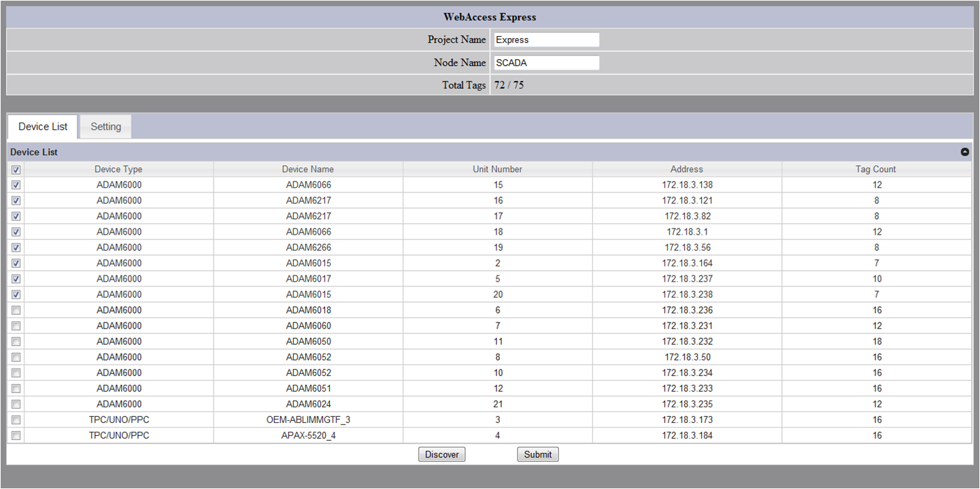Click the Tag Count column header
This screenshot has width=980, height=489.
pyautogui.click(x=876, y=169)
